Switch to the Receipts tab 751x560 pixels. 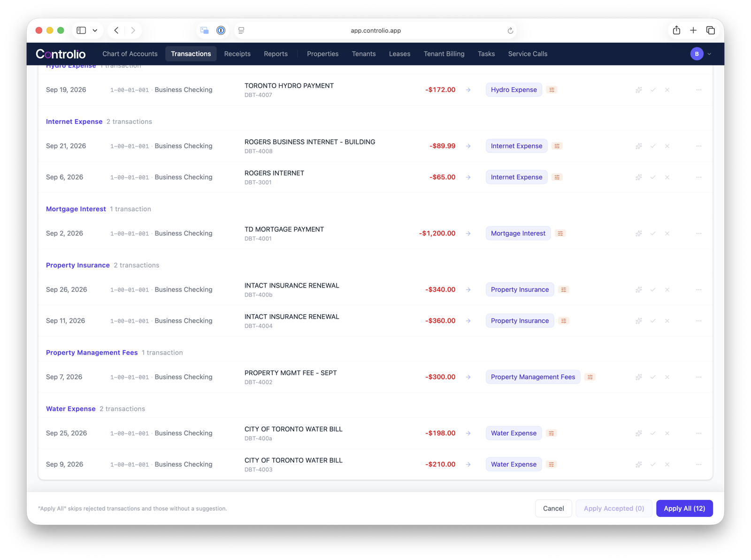pos(238,54)
